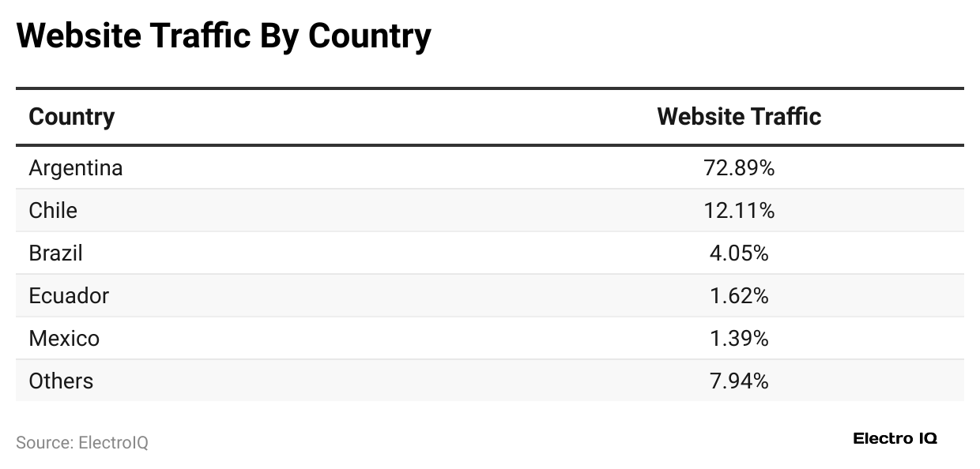980x469 pixels.
Task: Click the 4.05% traffic value
Action: click(x=739, y=253)
